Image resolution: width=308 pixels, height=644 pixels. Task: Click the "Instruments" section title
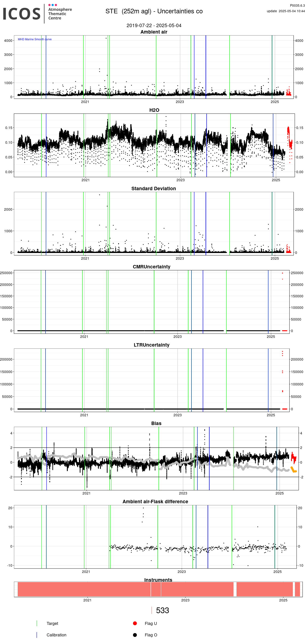click(158, 580)
